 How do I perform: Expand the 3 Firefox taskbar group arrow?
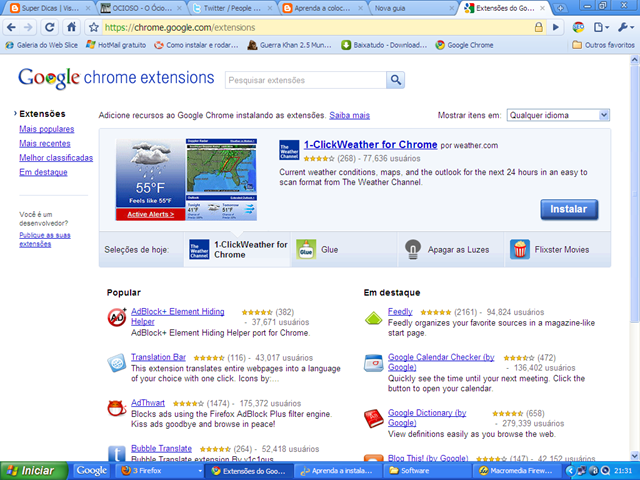coord(200,471)
